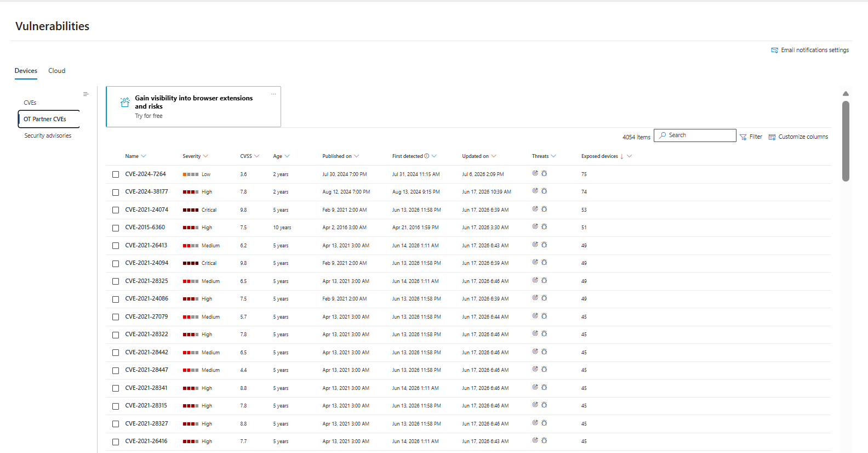
Task: Expand the Exposed devices column dropdown
Action: 630,156
